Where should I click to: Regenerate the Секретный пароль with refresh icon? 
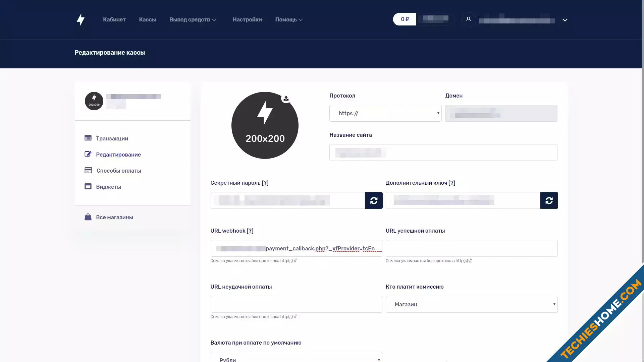[x=374, y=200]
